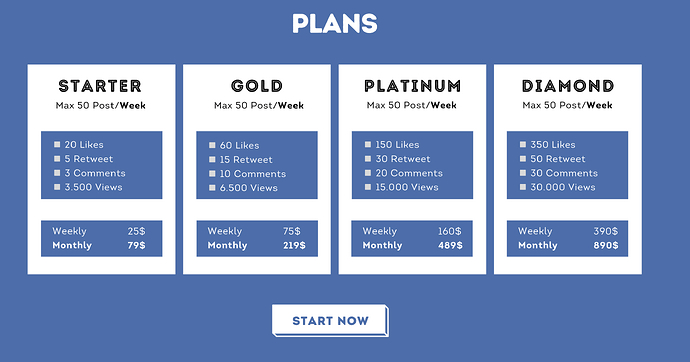Select the STARTER plan heading
Viewport: 690px width, 362px height.
[100, 86]
